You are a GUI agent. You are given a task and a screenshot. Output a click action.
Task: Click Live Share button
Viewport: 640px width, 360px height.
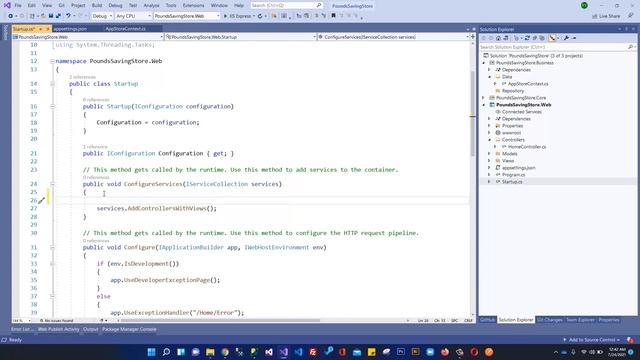(x=607, y=16)
